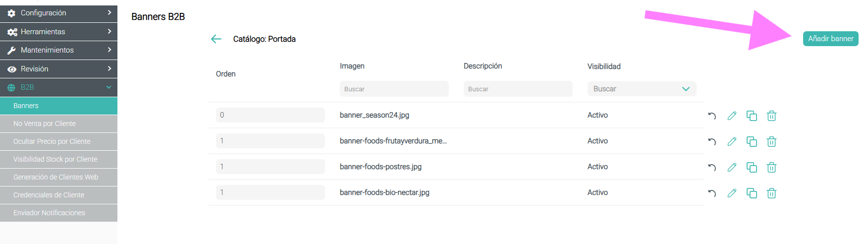This screenshot has width=868, height=244.
Task: Click the Añadir banner button
Action: click(x=830, y=39)
